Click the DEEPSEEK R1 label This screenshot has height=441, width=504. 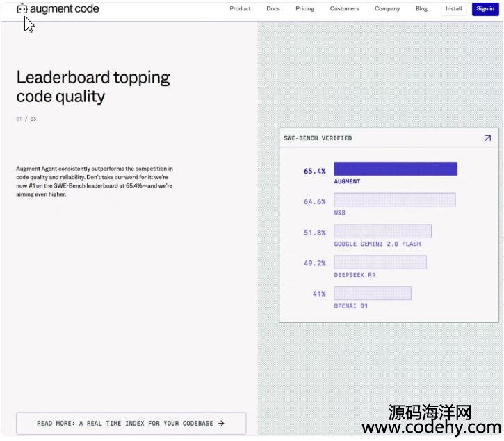pos(355,275)
